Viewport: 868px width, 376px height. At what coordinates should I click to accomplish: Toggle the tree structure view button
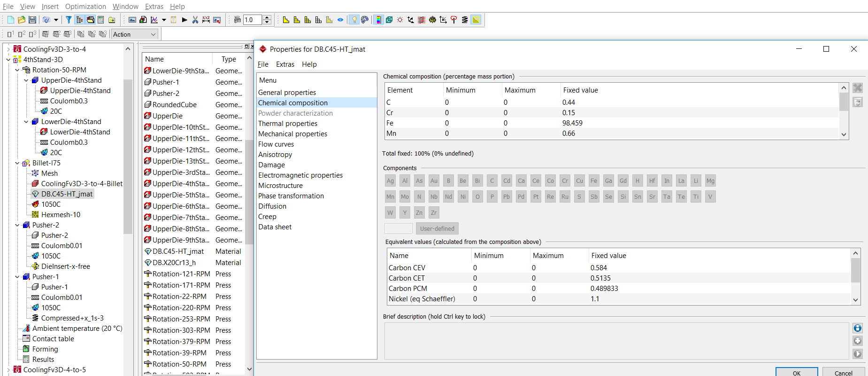pos(79,20)
